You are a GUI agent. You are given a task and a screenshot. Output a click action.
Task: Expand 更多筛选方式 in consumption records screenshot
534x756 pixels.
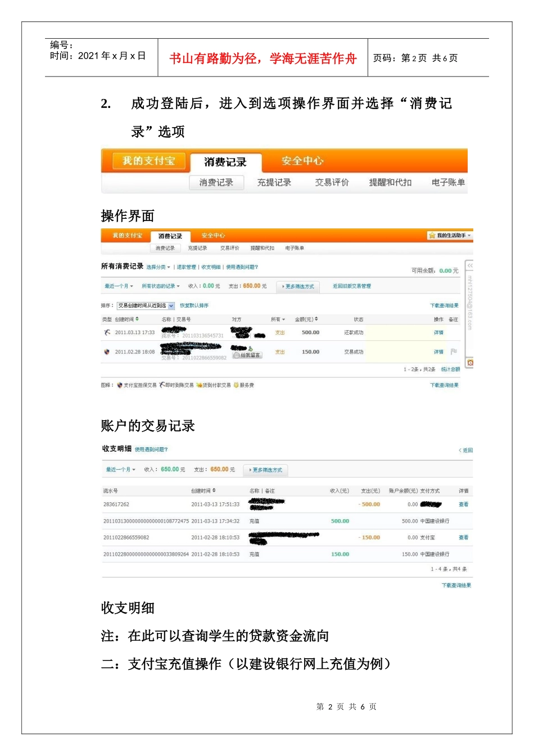tap(298, 286)
